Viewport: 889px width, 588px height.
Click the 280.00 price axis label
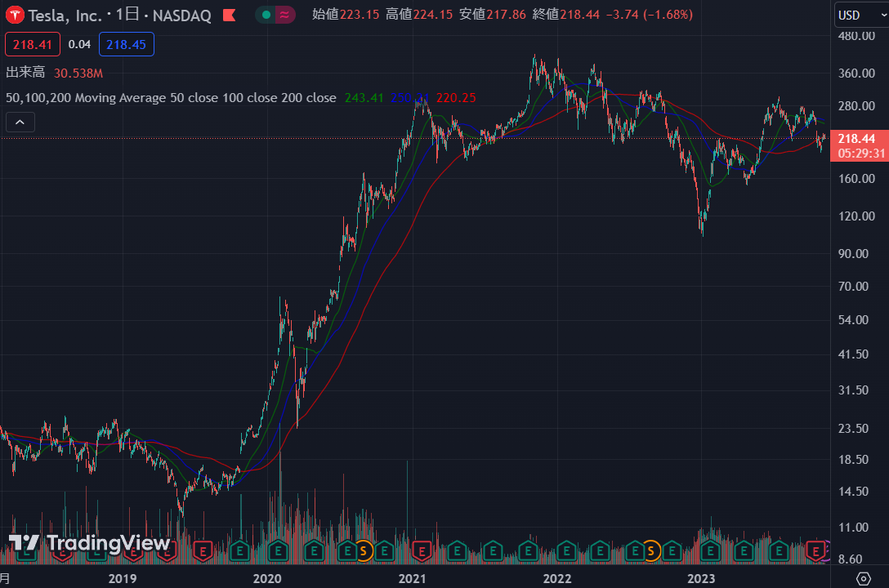[x=856, y=106]
